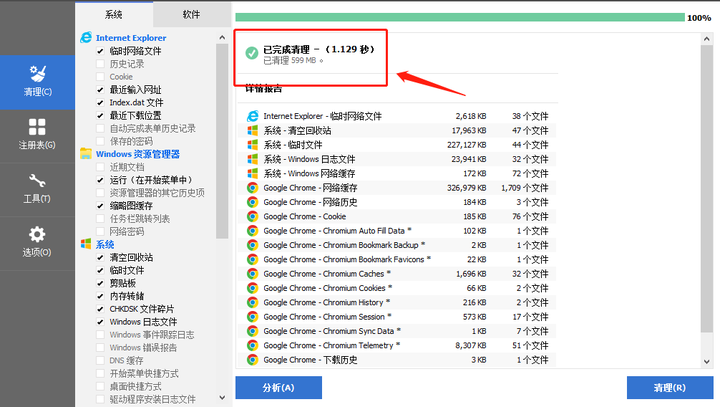Click the Windows 资源管理器 folder icon
Screen dimensions: 720x407
pyautogui.click(x=86, y=153)
